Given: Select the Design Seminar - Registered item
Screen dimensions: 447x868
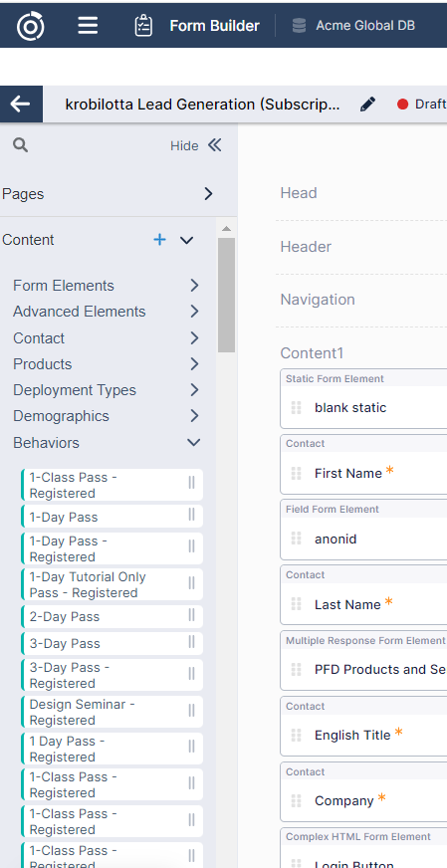Looking at the screenshot, I should pyautogui.click(x=112, y=712).
